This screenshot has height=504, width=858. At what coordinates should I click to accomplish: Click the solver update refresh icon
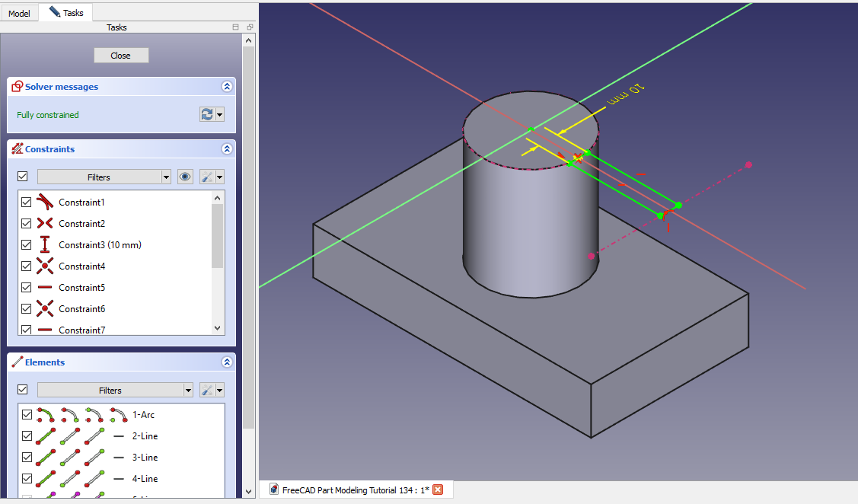tap(206, 114)
